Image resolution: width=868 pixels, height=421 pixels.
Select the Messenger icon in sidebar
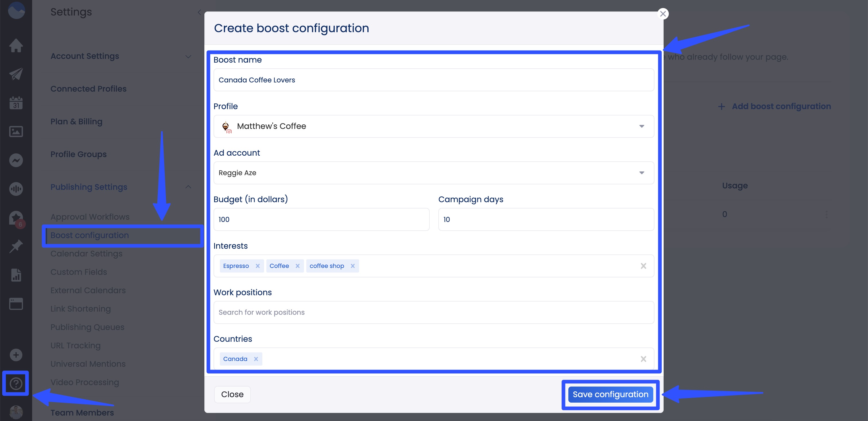[16, 160]
